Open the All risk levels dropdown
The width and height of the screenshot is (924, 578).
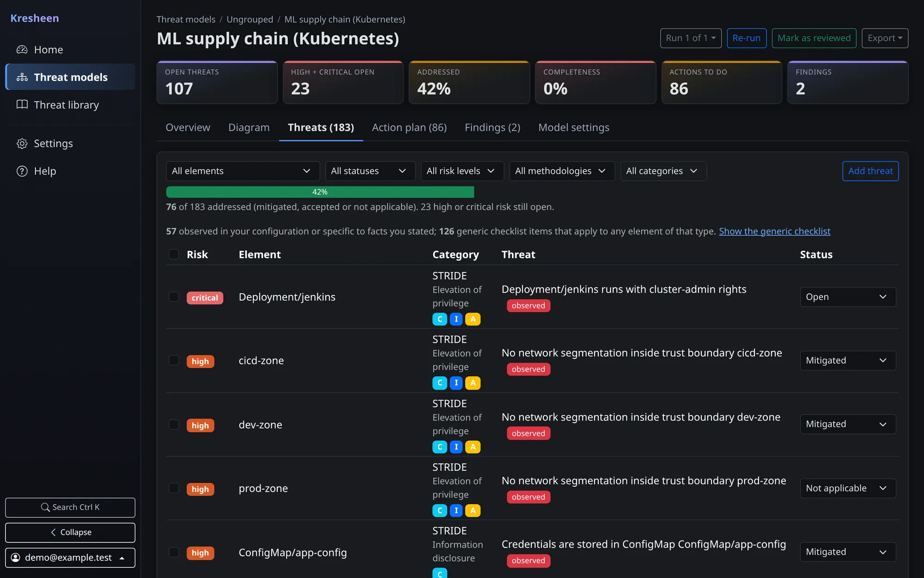click(462, 171)
